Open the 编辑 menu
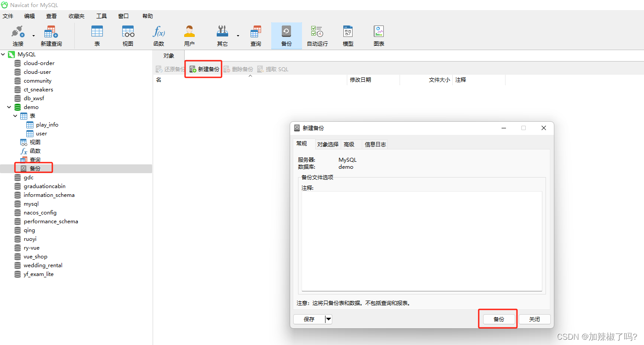Screen dimensions: 644x345 point(29,16)
